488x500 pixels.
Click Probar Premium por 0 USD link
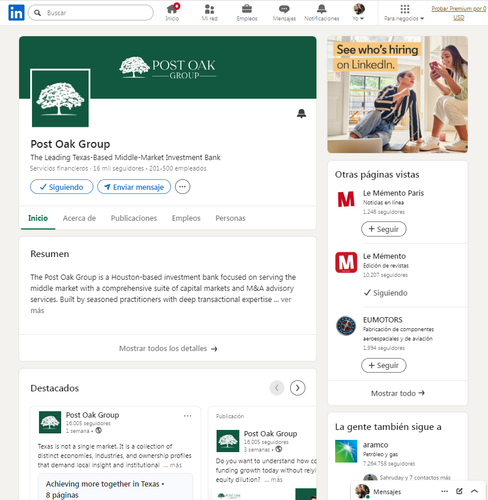[x=459, y=13]
